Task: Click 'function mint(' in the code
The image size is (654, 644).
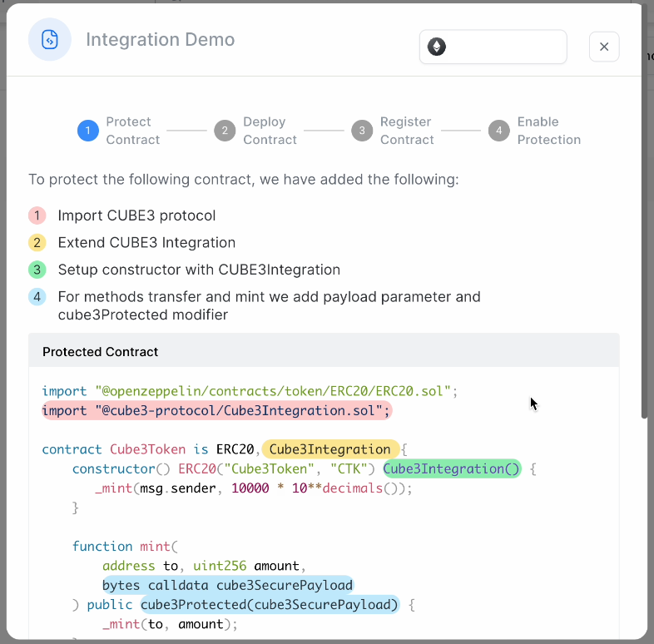Action: coord(125,547)
